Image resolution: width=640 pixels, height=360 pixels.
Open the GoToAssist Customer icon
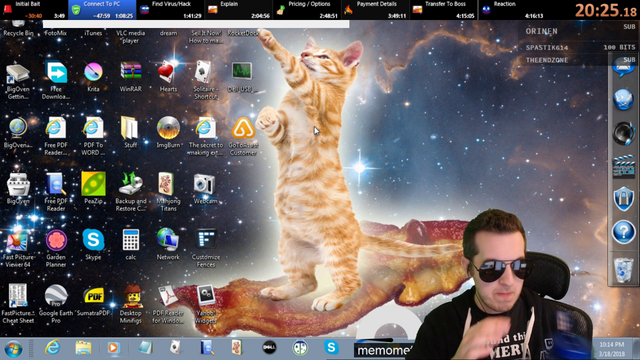click(243, 129)
